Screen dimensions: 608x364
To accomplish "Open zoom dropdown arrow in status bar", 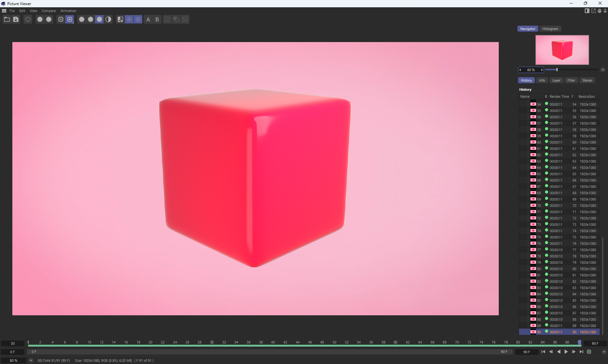I will (x=31, y=361).
